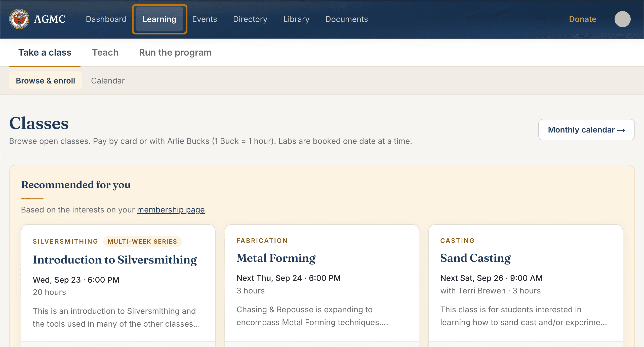The image size is (644, 347).
Task: Click the AGMC site name
Action: (50, 19)
